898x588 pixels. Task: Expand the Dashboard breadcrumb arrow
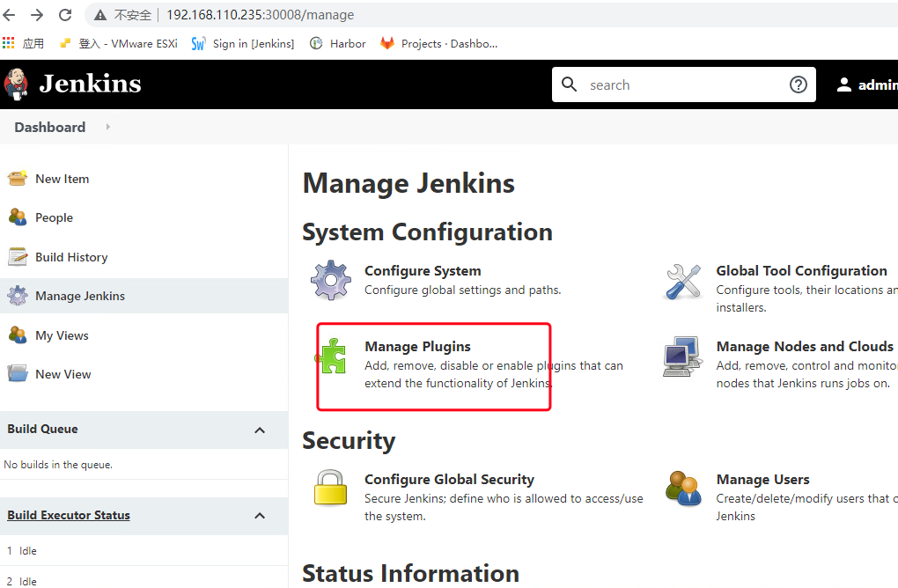pyautogui.click(x=107, y=127)
